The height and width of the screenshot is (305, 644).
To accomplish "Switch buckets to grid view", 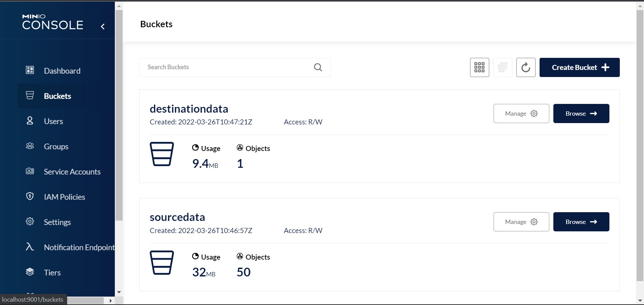I will [x=479, y=67].
